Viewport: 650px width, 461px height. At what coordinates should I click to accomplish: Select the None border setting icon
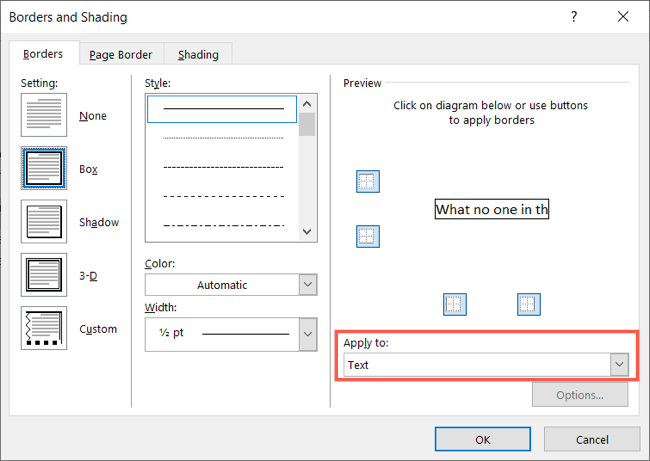(44, 116)
